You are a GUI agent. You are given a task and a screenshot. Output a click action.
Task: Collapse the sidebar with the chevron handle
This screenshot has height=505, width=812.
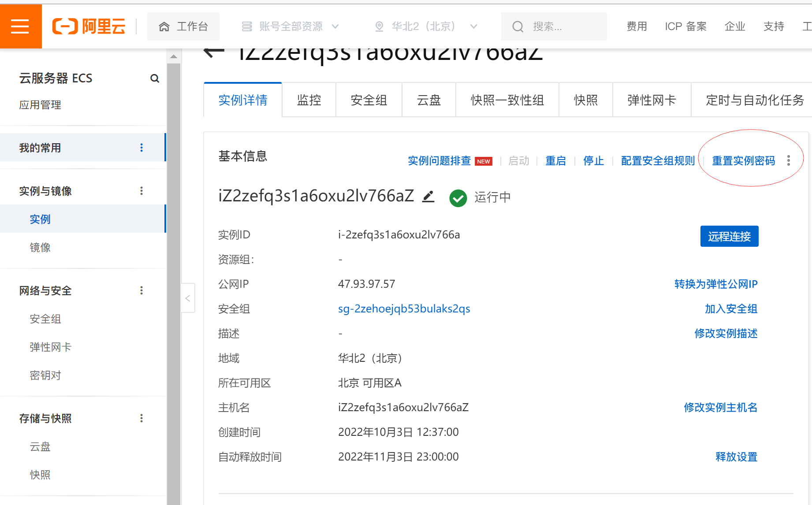[188, 298]
